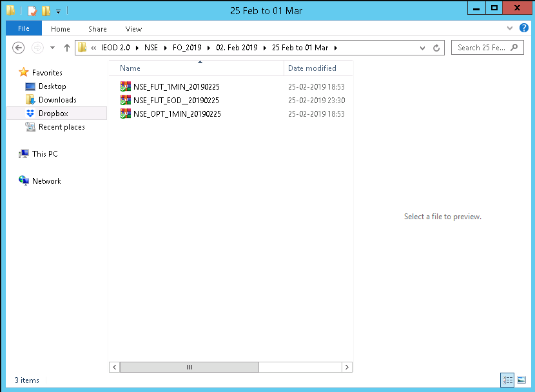Click the Desktop monitor icon
The width and height of the screenshot is (535, 392).
(30, 86)
